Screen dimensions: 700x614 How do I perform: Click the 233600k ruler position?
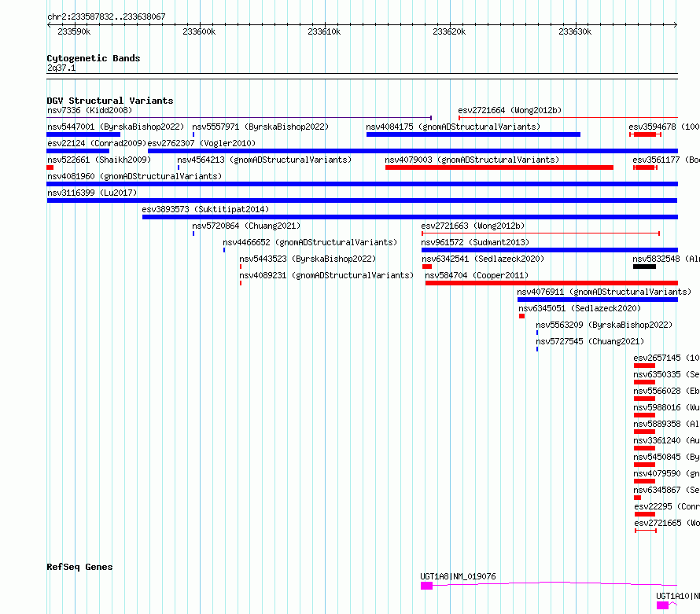(199, 31)
